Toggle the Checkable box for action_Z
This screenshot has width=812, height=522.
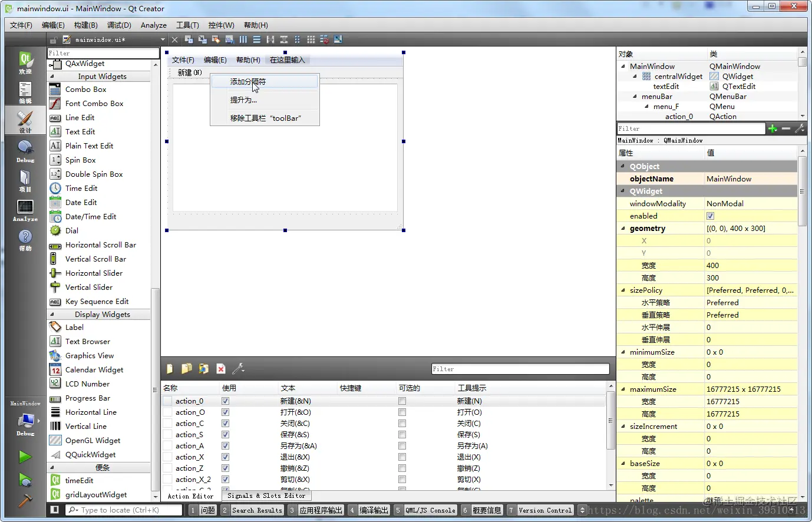tap(402, 468)
